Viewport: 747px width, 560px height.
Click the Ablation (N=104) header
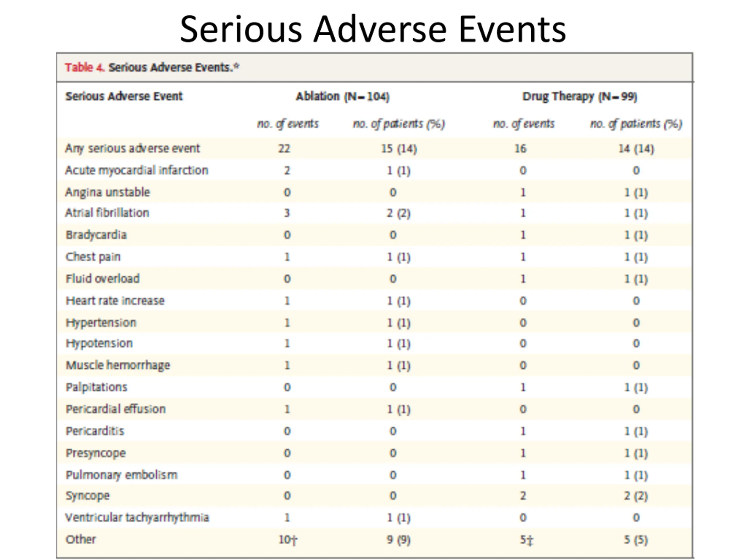click(x=343, y=97)
